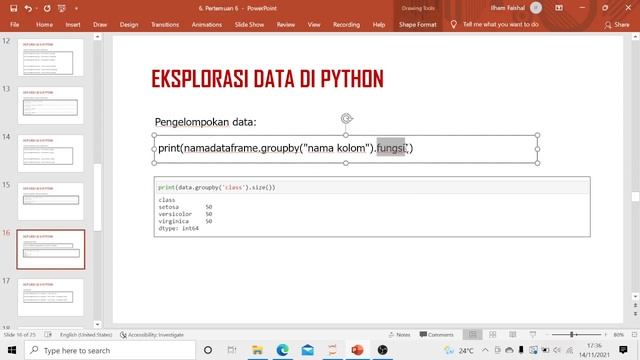Open Task View in taskbar

coord(232,350)
